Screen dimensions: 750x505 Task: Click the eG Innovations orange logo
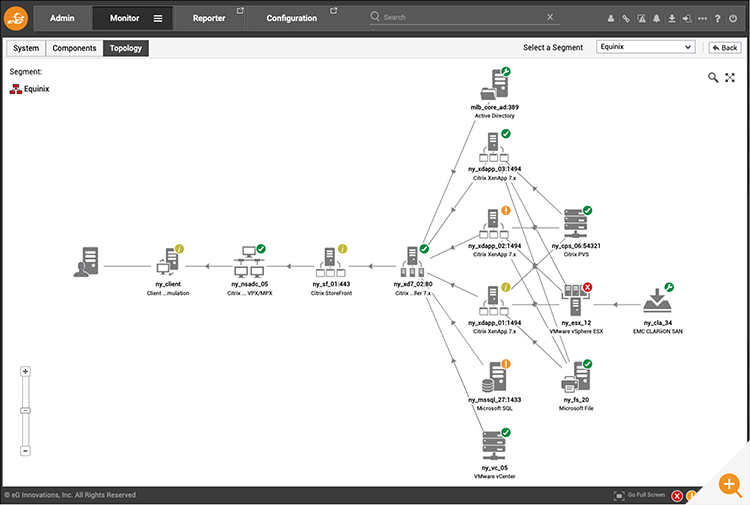[x=16, y=18]
